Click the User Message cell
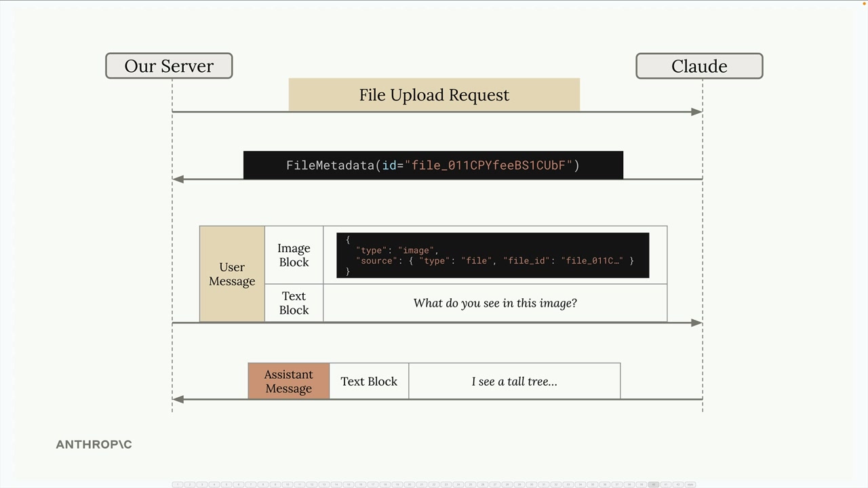The width and height of the screenshot is (868, 488). pos(232,274)
